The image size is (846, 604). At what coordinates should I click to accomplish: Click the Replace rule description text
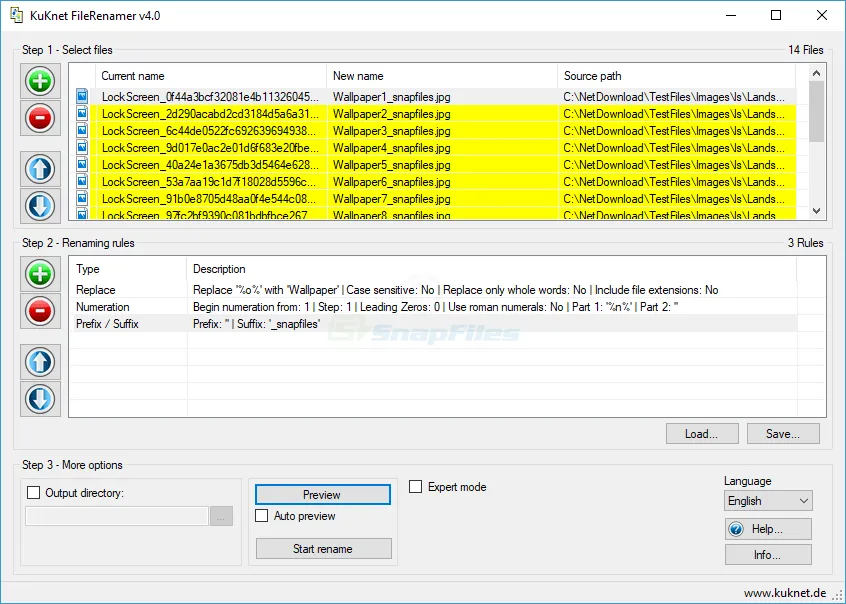pyautogui.click(x=456, y=290)
